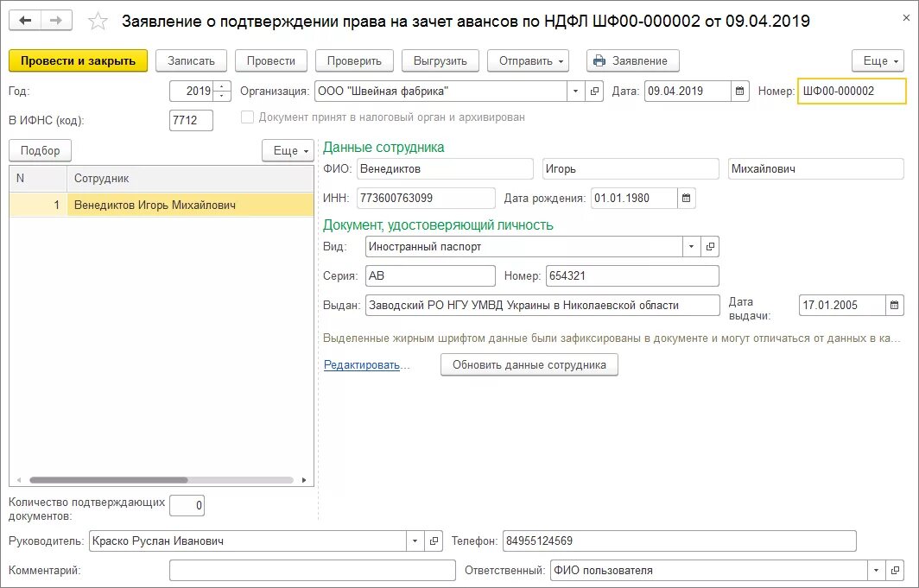The width and height of the screenshot is (919, 588).
Task: Click the Выгрузить button
Action: [440, 61]
